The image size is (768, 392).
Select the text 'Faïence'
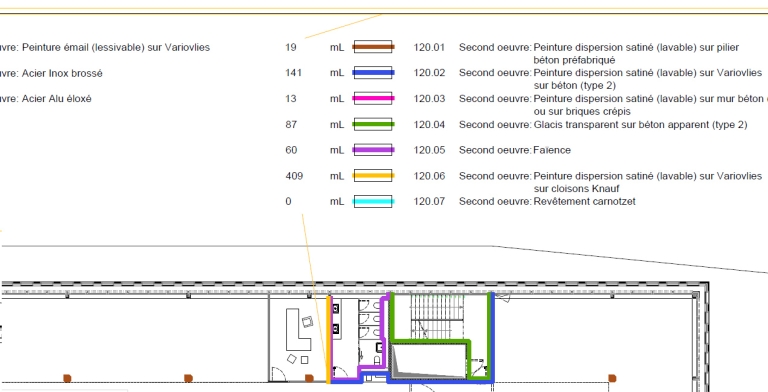552,150
